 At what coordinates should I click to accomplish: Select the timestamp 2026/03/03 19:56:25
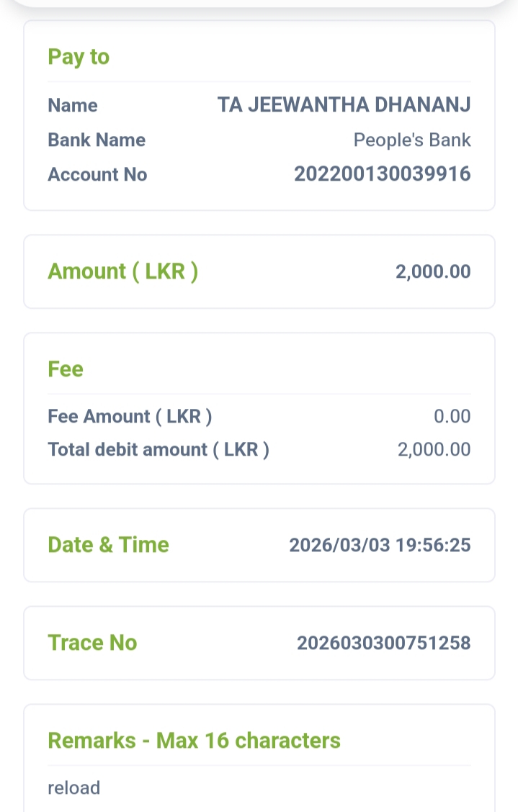pyautogui.click(x=380, y=545)
